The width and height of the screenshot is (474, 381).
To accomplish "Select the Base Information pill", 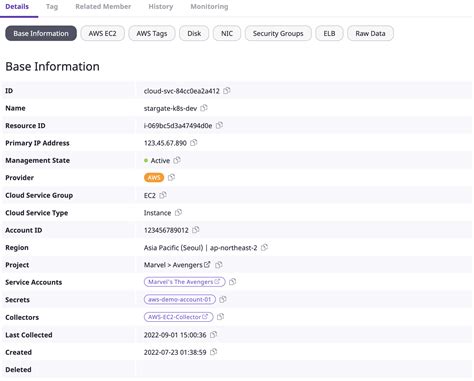I will (x=41, y=33).
